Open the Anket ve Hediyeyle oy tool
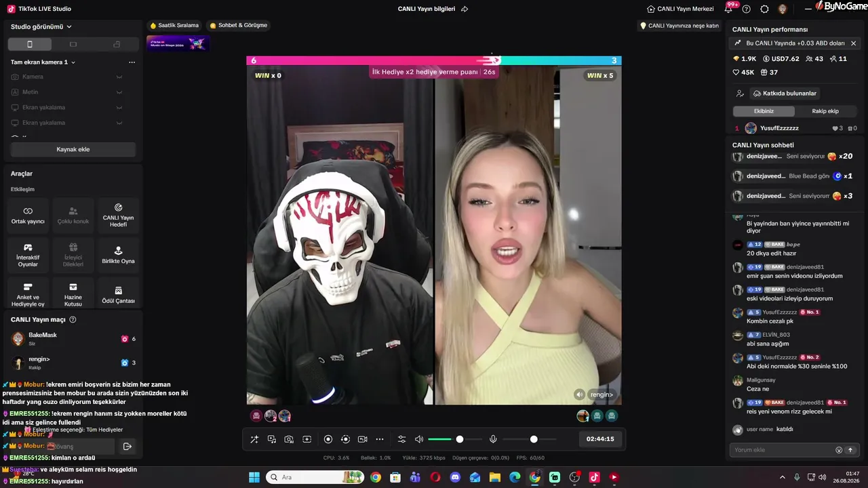The image size is (868, 488). [28, 294]
